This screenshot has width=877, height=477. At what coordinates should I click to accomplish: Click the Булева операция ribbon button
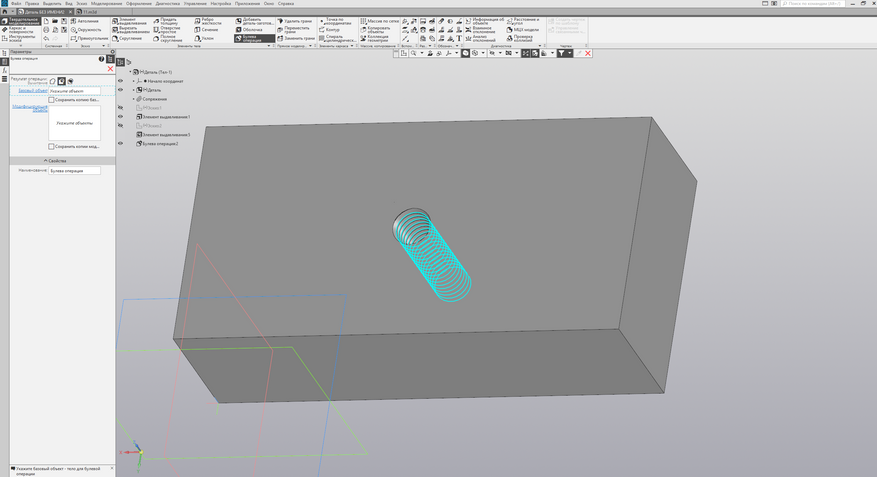tap(254, 39)
